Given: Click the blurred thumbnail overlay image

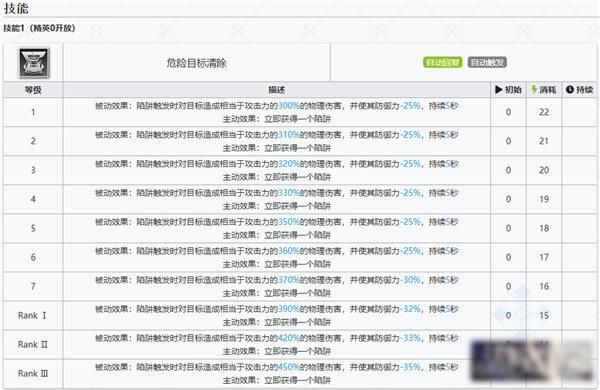Looking at the screenshot, I should [x=533, y=361].
